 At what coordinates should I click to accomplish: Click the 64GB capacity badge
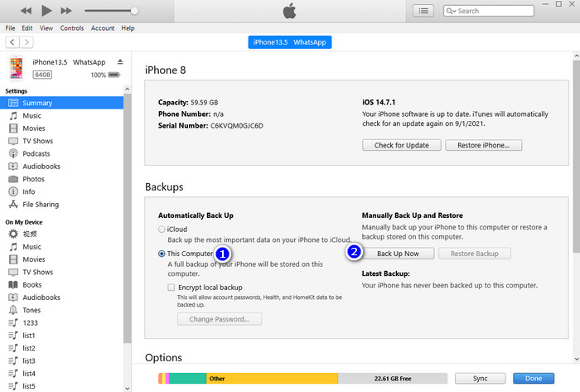pos(42,75)
